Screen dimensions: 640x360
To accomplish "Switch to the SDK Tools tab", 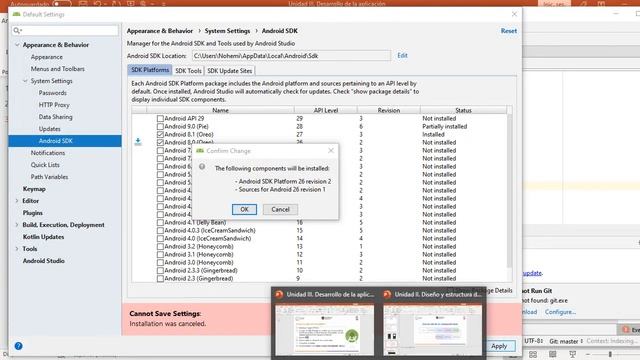I will (188, 71).
